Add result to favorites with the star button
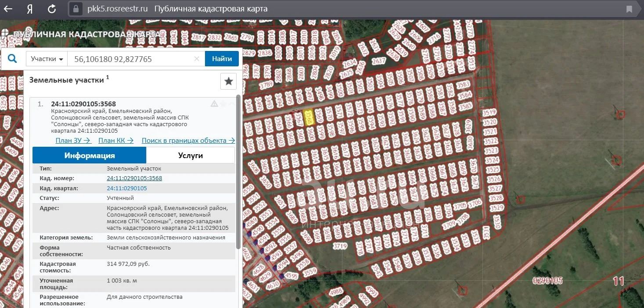Image resolution: width=644 pixels, height=308 pixels. 228,81
